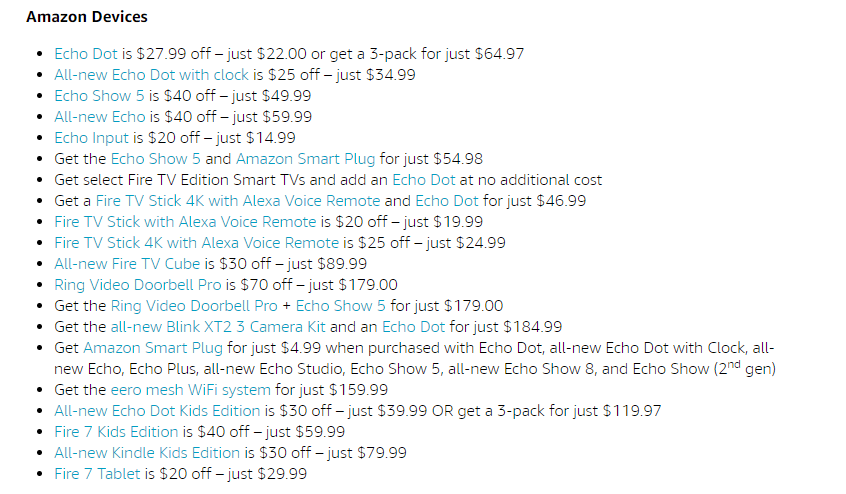
Task: Open the Echo Show 5 $40 off link
Action: (x=99, y=96)
